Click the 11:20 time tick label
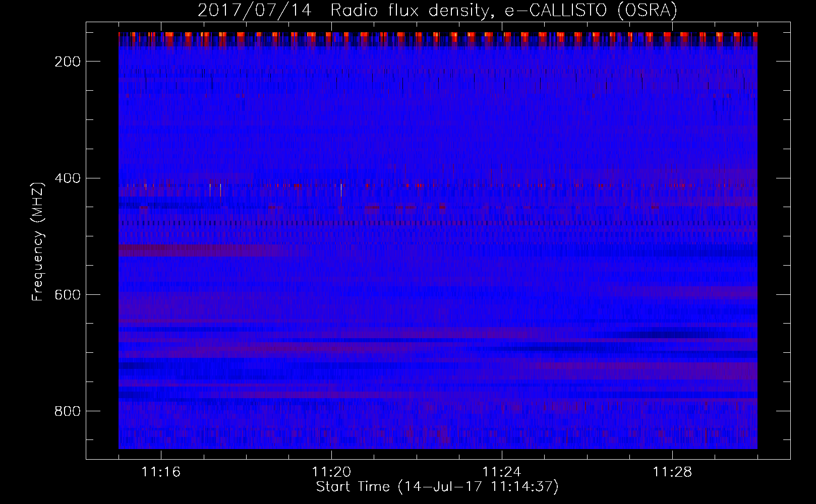The height and width of the screenshot is (504, 816). point(332,472)
